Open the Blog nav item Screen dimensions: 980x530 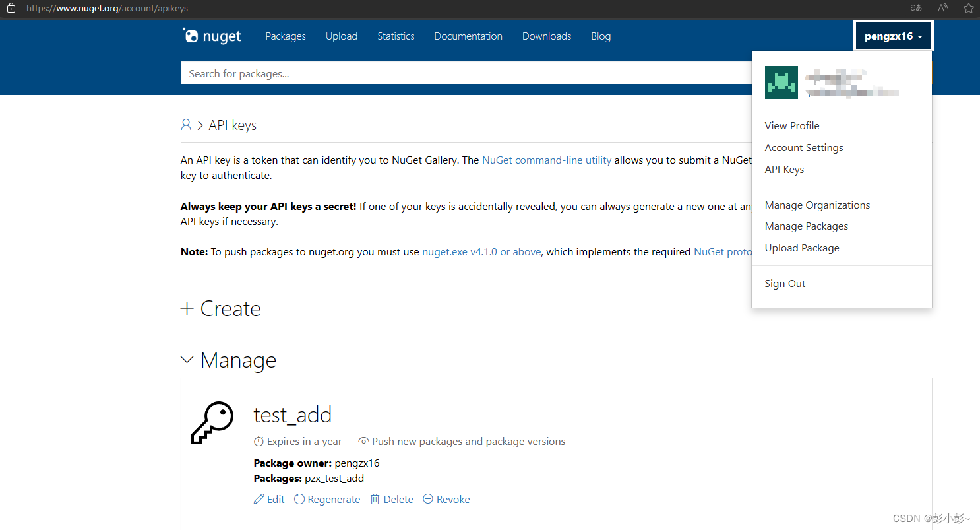point(601,36)
